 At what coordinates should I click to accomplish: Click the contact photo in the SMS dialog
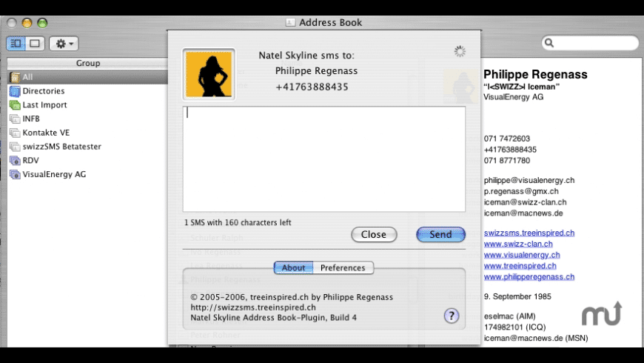click(x=209, y=74)
